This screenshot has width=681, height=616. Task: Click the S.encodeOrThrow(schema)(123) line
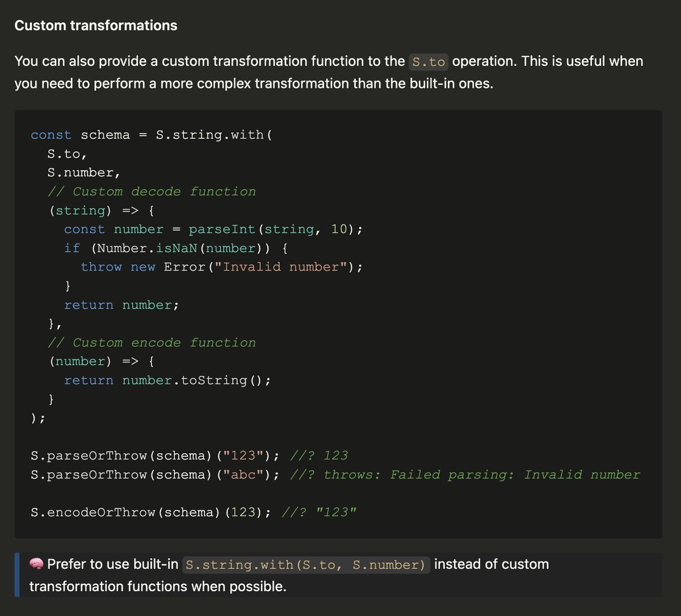click(x=194, y=513)
